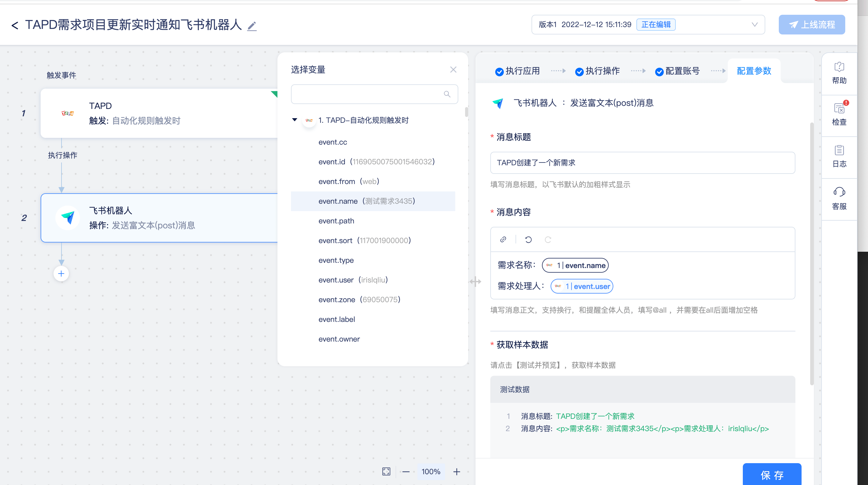Select the TAPD trigger node card
The image size is (868, 485).
point(159,113)
